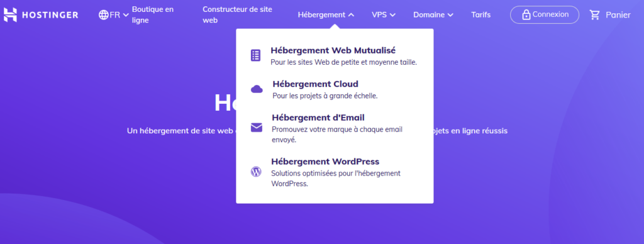Select Hébergement d'Email

[318, 118]
